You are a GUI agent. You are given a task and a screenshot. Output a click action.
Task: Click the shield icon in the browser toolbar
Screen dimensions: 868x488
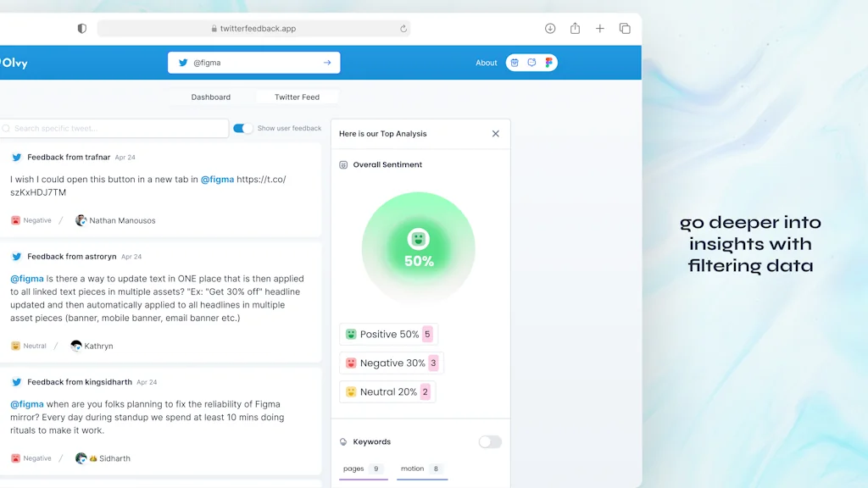81,28
